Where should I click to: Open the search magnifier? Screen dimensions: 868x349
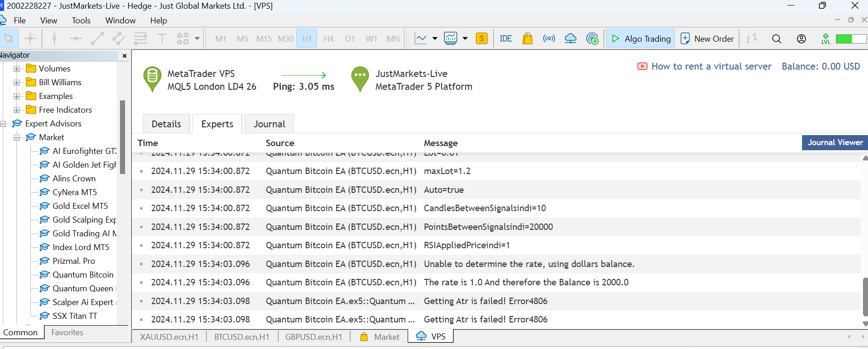(x=776, y=39)
